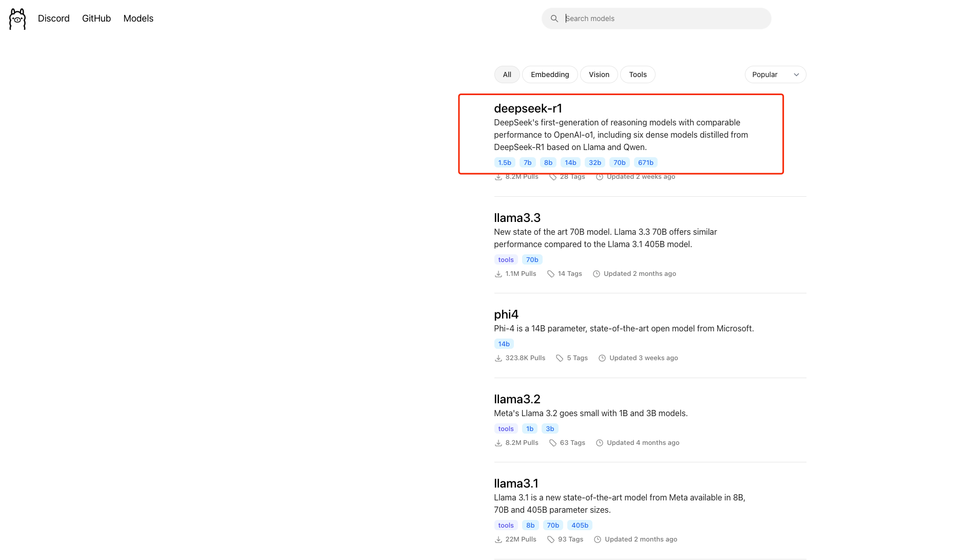Select the Embedding filter tab

coord(550,74)
